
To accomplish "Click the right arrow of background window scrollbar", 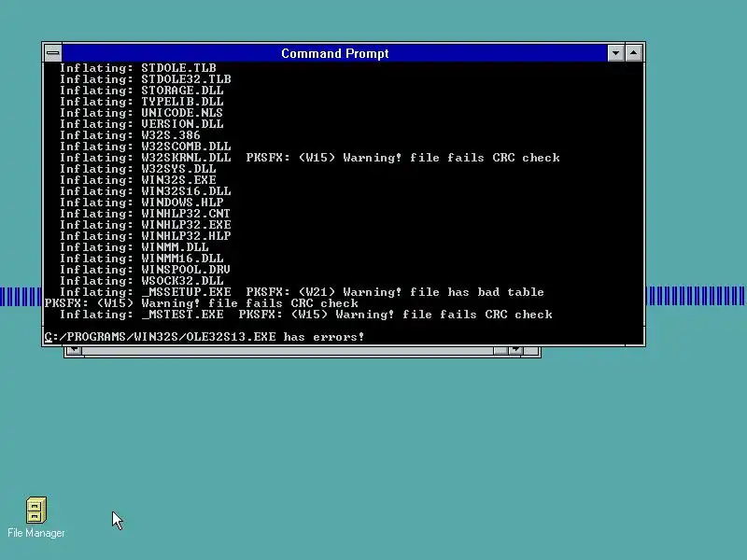I will pyautogui.click(x=515, y=351).
